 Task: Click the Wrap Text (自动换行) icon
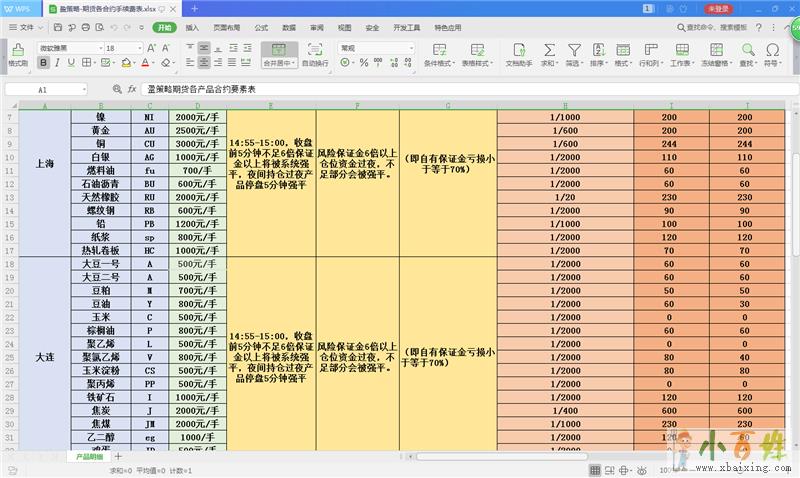[315, 49]
